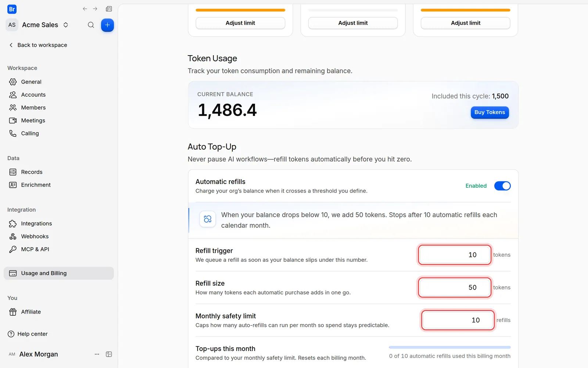Open the layout panel icon beside the arrows
This screenshot has width=588, height=368.
pyautogui.click(x=109, y=9)
